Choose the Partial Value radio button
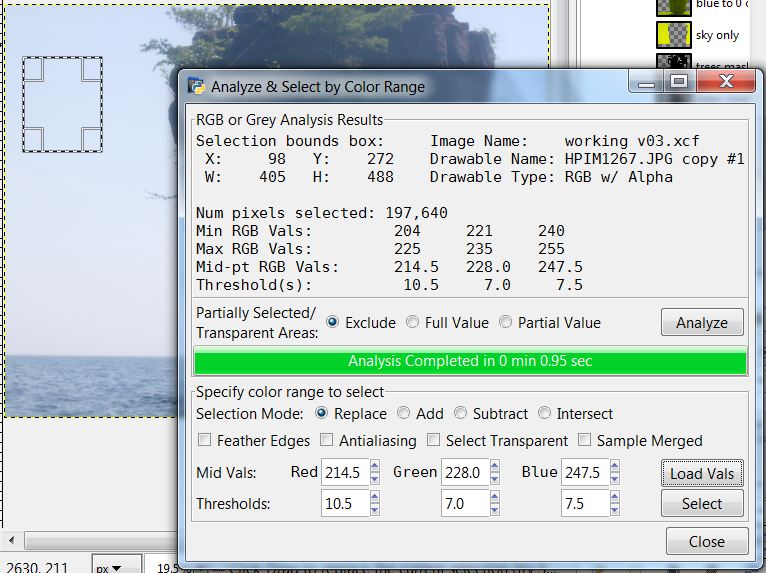 (506, 322)
